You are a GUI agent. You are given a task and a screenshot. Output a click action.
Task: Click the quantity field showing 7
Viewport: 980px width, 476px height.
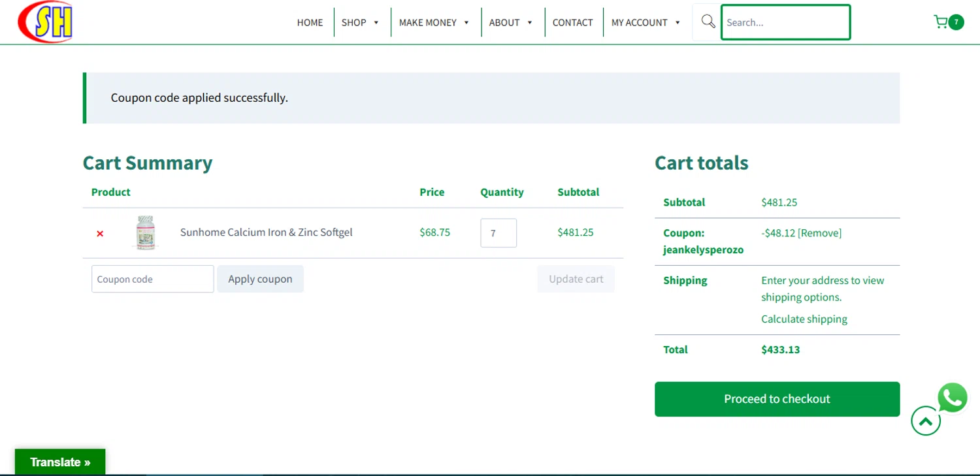pos(498,233)
